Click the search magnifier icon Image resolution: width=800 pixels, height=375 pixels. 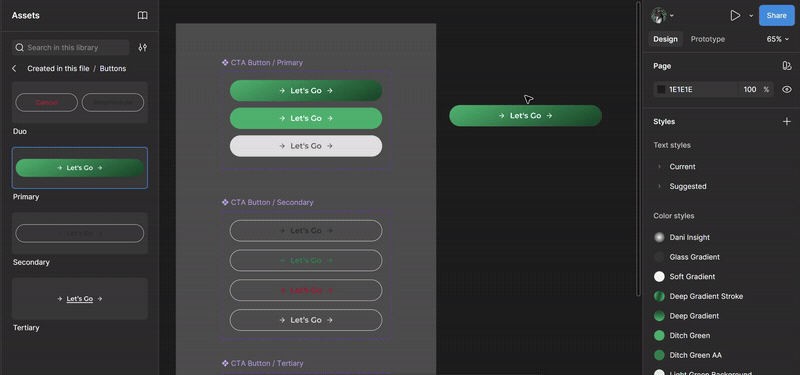(x=19, y=47)
